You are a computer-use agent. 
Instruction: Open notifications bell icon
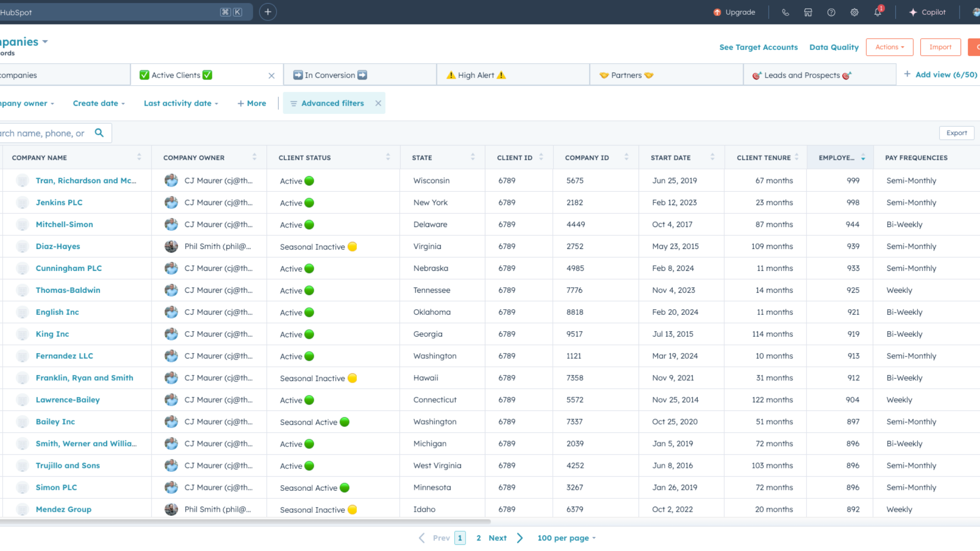point(877,12)
